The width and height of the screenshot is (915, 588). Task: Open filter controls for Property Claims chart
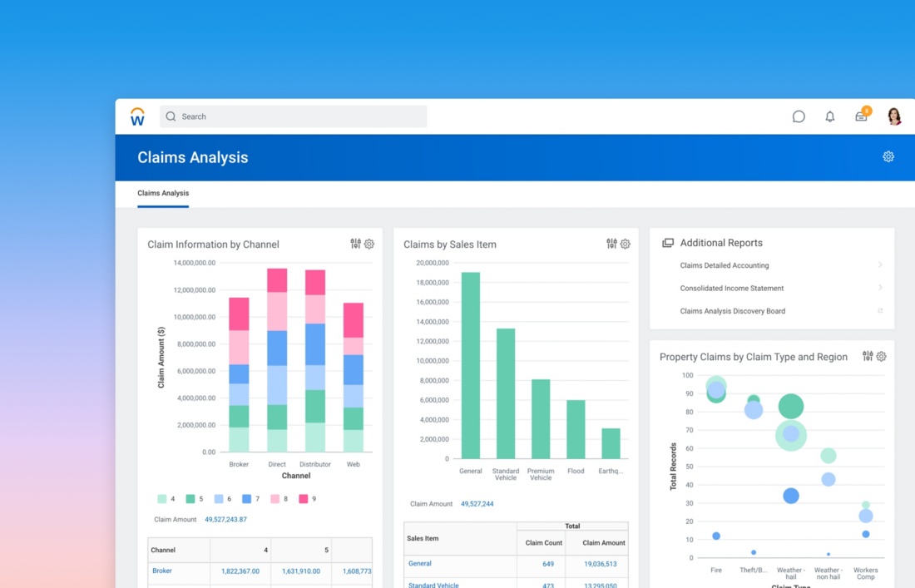[868, 356]
